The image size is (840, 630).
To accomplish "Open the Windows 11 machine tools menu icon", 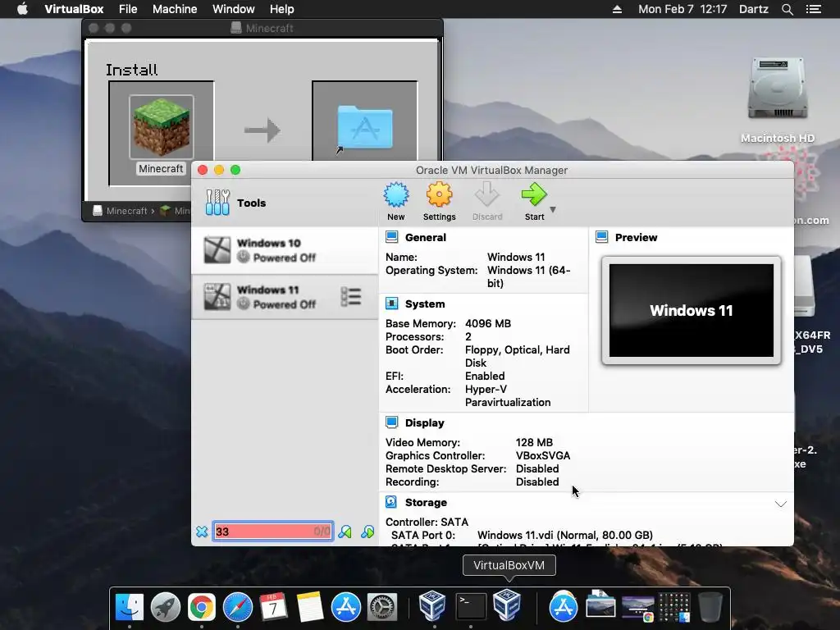I will click(351, 297).
